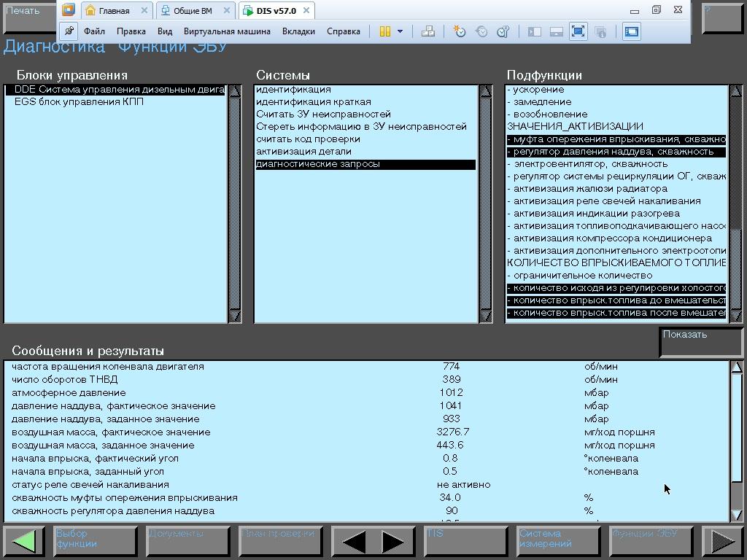This screenshot has width=747, height=560.
Task: Click the Функции ЭБУ bottom button
Action: (x=650, y=541)
